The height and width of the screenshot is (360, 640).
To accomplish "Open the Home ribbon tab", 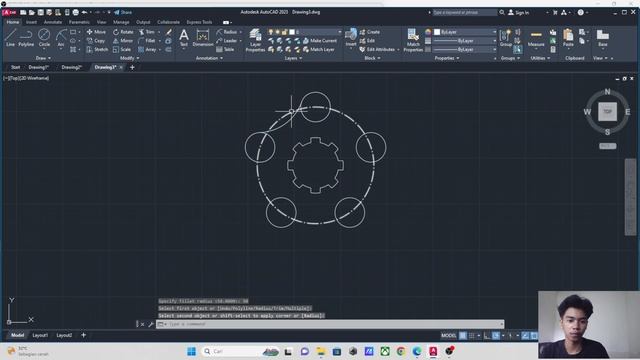I will coord(13,22).
